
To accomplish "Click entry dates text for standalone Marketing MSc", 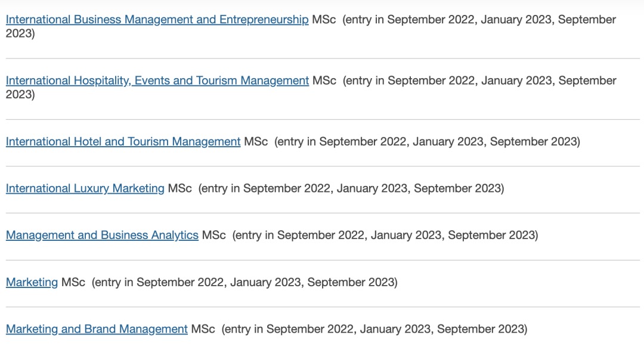I will tap(244, 282).
